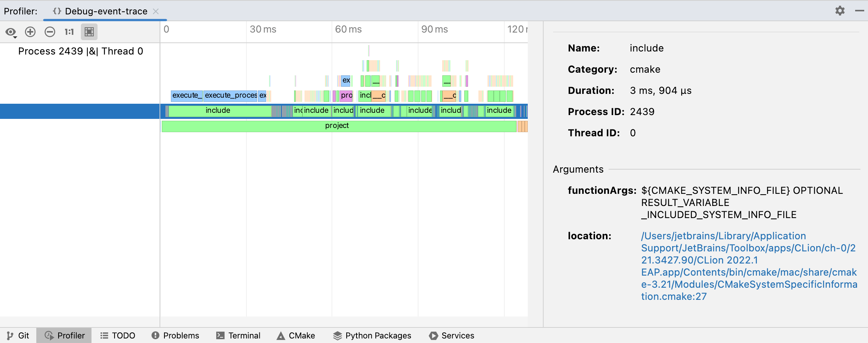Open the Python Packages tool window
This screenshot has height=343, width=868.
[x=372, y=335]
